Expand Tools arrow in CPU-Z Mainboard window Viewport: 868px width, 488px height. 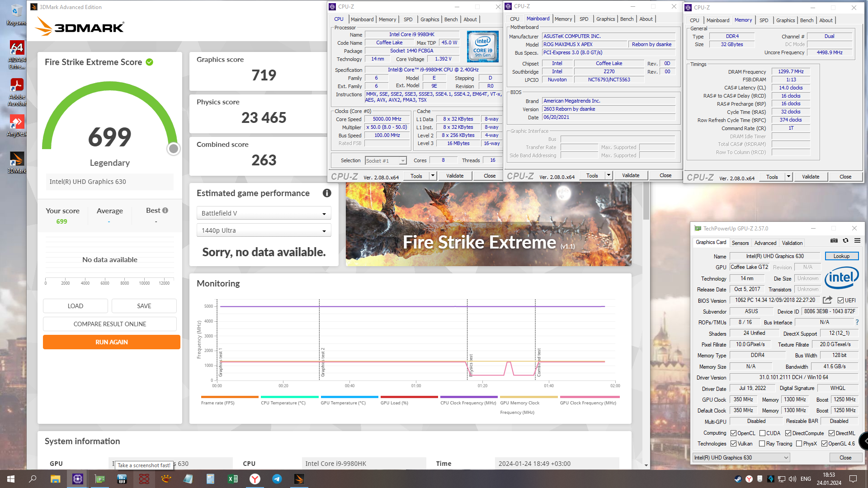609,175
